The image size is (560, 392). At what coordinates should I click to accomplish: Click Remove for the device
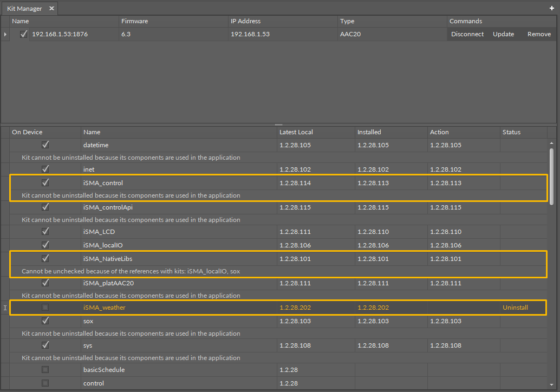tap(539, 34)
